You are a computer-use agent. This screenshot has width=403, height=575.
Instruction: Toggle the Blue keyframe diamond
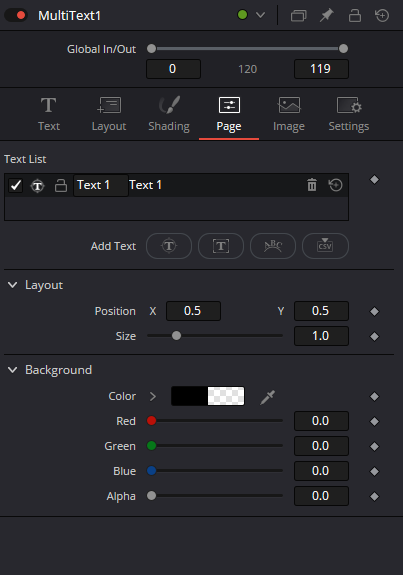374,471
